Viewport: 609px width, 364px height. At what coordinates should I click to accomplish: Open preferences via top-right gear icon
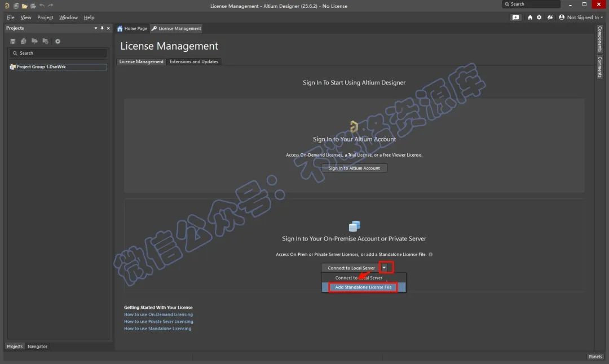point(539,17)
